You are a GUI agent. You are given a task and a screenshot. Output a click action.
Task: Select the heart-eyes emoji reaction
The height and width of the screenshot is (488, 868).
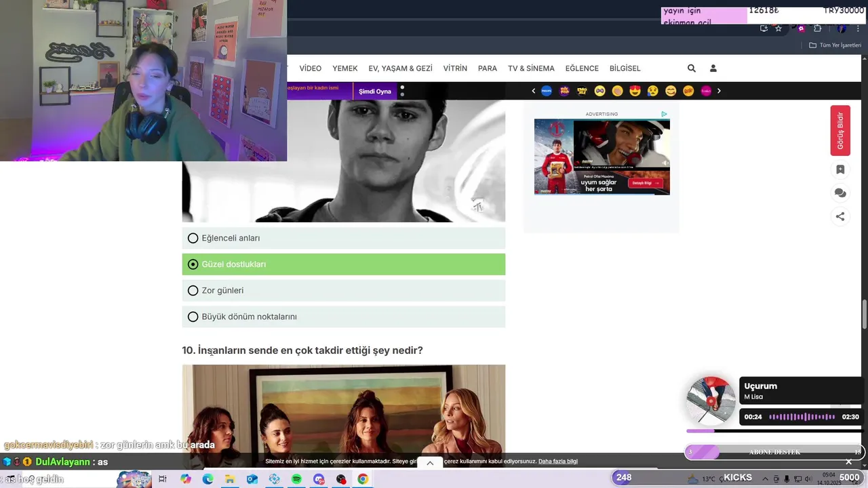pyautogui.click(x=635, y=91)
